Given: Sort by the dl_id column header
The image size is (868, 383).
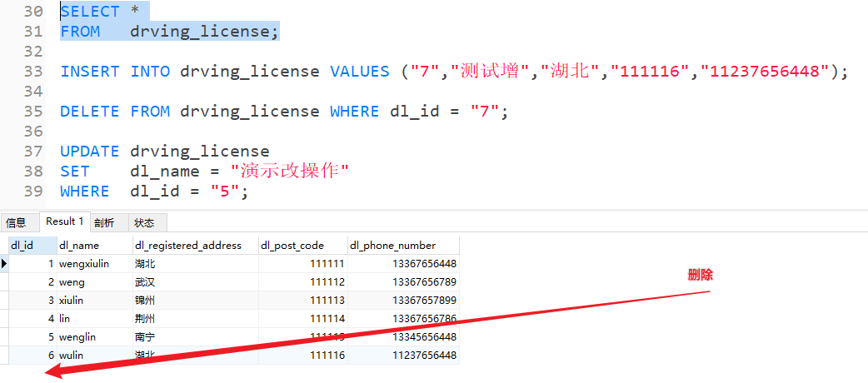Looking at the screenshot, I should pyautogui.click(x=32, y=245).
